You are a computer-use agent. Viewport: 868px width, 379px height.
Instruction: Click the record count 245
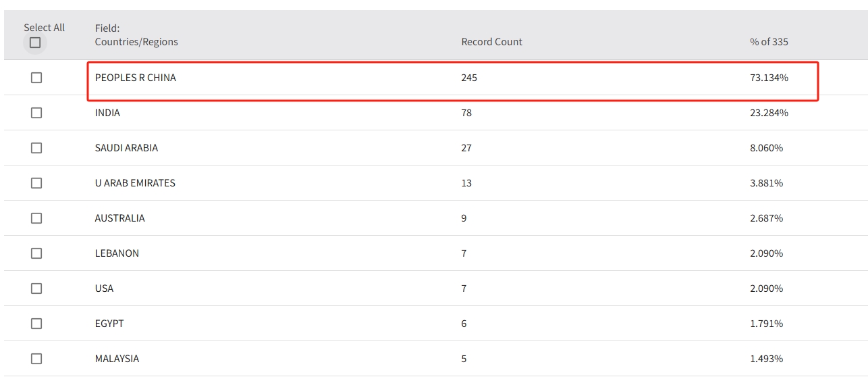pyautogui.click(x=469, y=78)
